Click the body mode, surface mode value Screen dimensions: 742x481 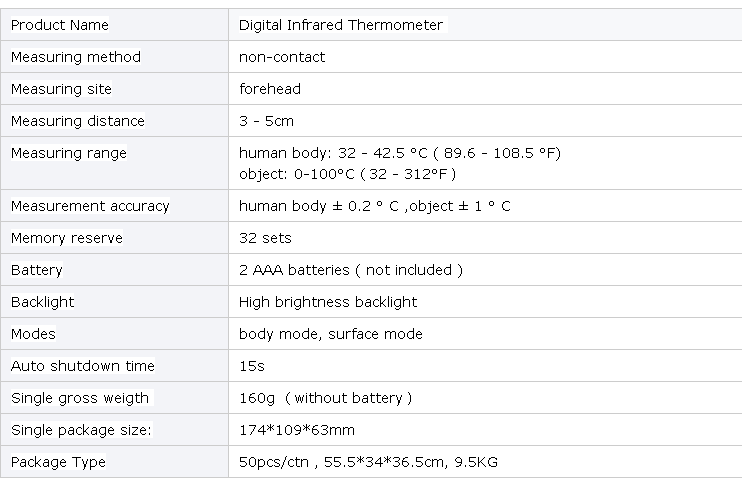click(331, 334)
